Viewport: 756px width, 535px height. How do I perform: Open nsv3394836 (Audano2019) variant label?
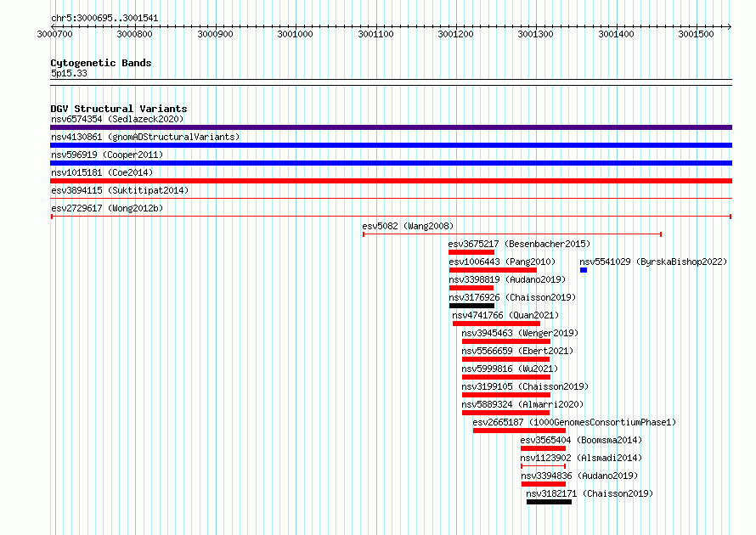pyautogui.click(x=579, y=476)
